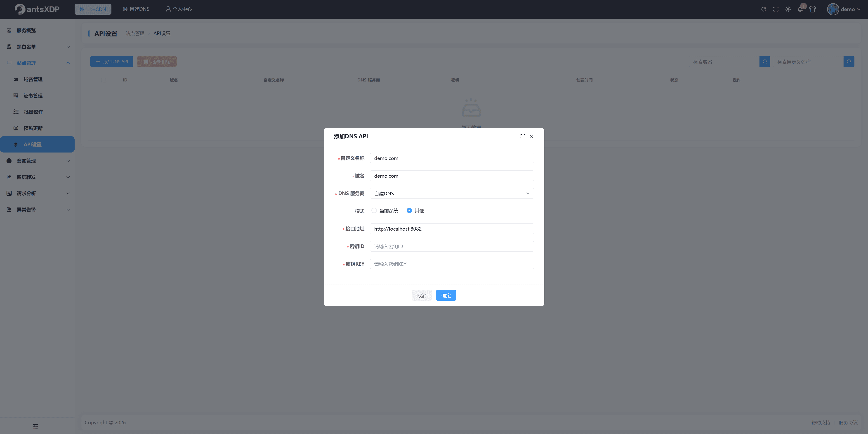Open the 帮助支持 footer link

(x=821, y=422)
